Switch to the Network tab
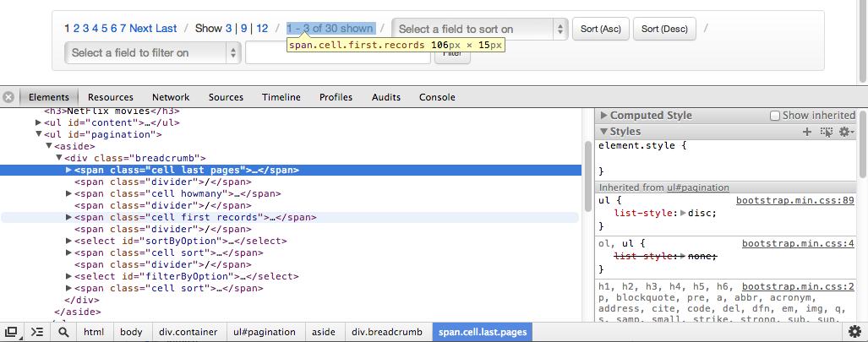Viewport: 868px width, 342px height. click(x=171, y=97)
